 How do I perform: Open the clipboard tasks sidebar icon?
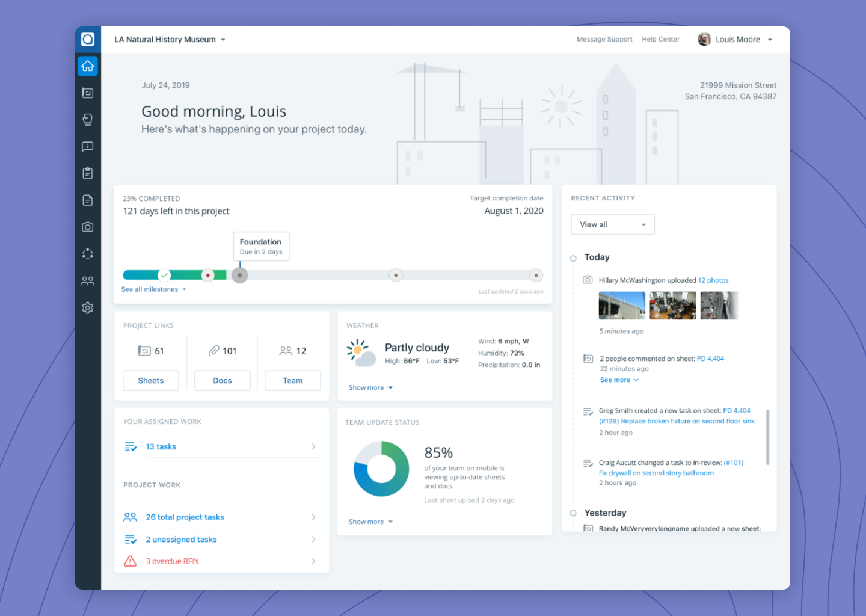pos(88,173)
